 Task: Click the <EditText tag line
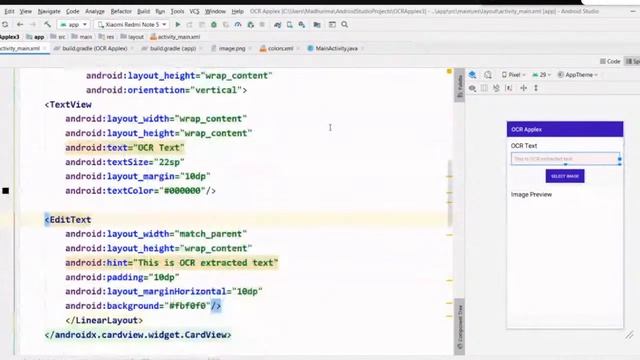click(x=68, y=220)
